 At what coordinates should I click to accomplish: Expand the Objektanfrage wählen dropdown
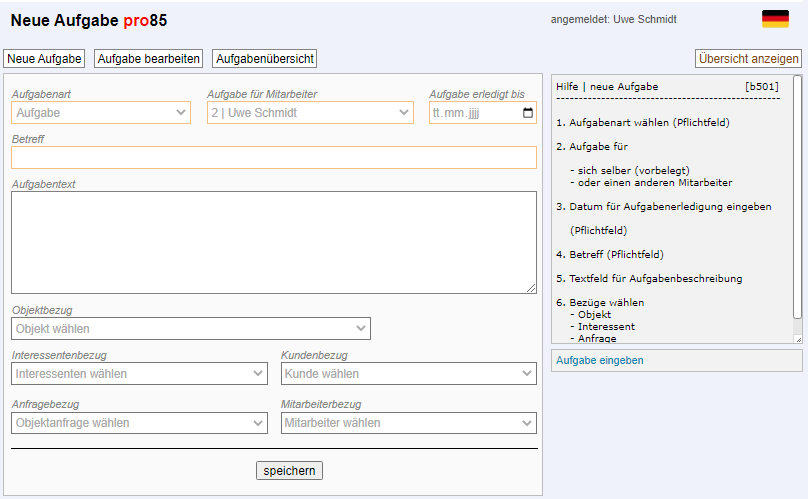pos(139,423)
